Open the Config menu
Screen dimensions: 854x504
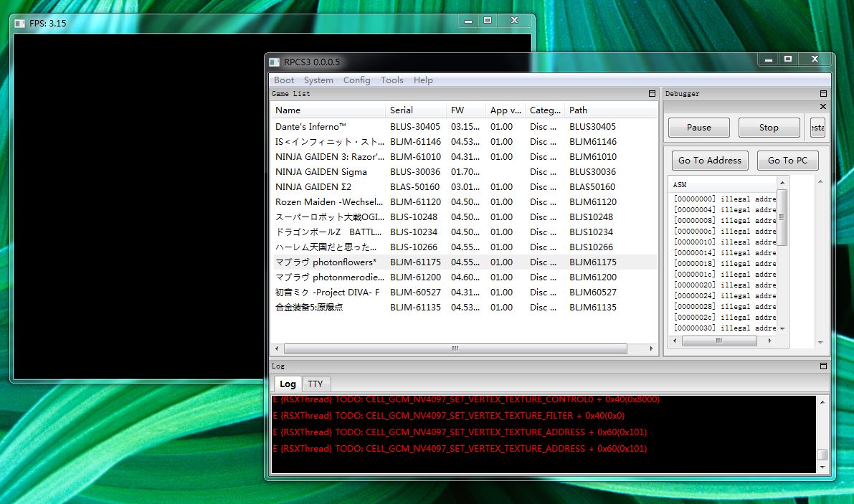(x=357, y=80)
